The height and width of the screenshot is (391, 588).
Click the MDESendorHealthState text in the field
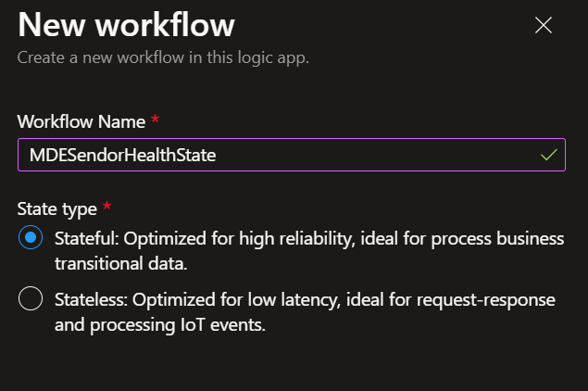pyautogui.click(x=122, y=156)
